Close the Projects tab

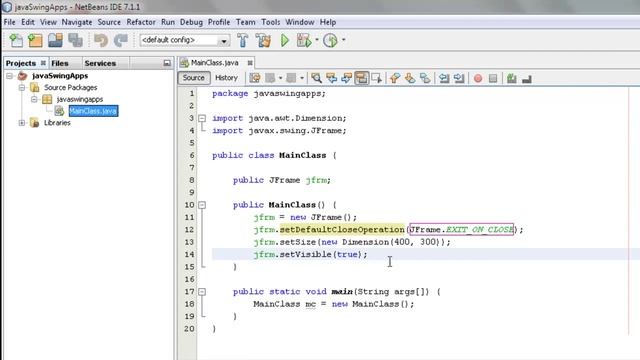click(43, 63)
